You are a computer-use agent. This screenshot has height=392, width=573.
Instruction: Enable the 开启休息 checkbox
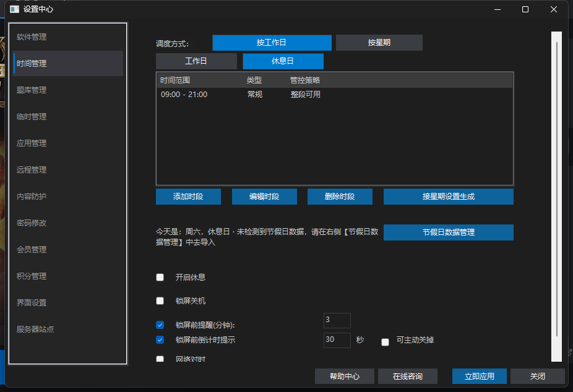pos(160,278)
